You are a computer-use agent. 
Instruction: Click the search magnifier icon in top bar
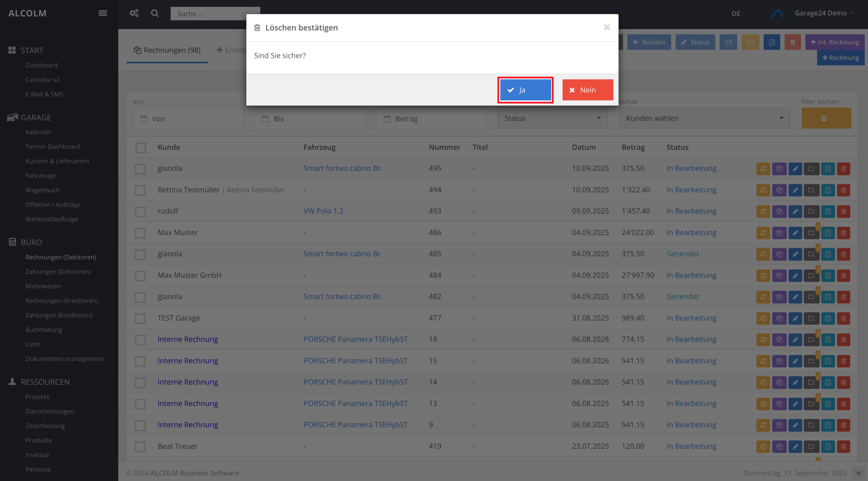[155, 13]
